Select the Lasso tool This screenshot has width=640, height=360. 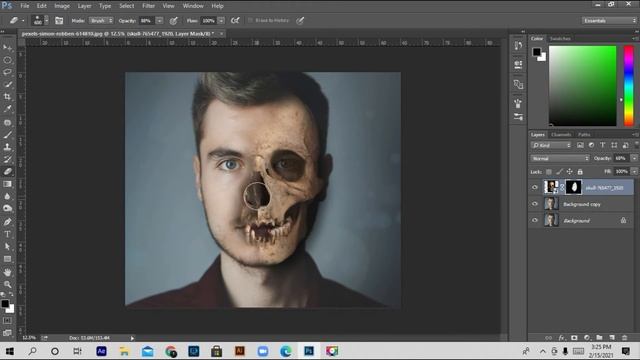[x=7, y=72]
